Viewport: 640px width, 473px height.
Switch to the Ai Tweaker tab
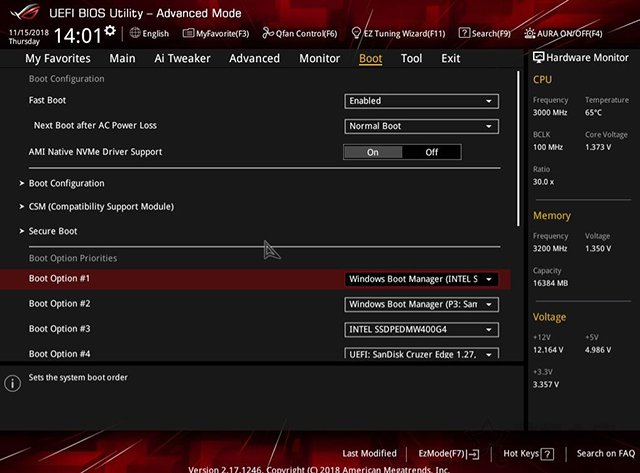(x=182, y=58)
